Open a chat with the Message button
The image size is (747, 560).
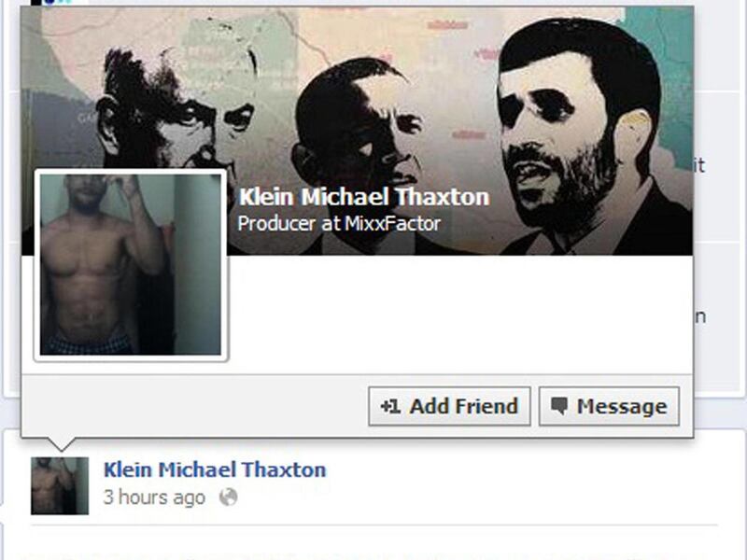click(609, 406)
